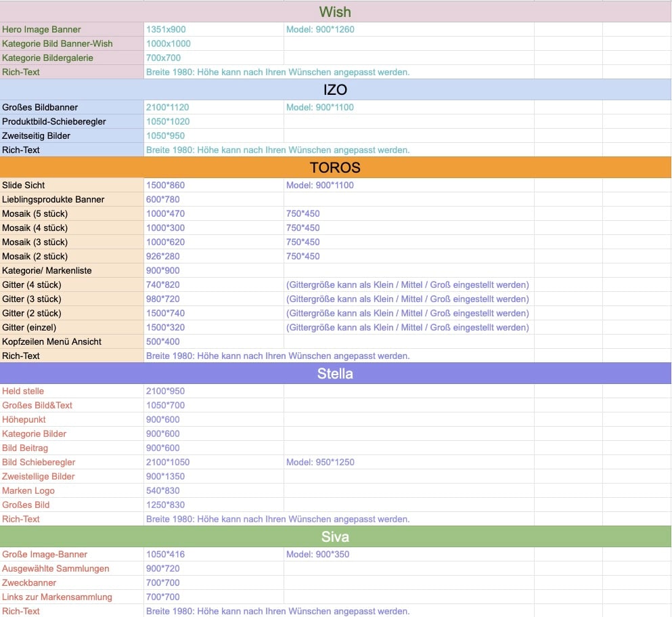Click the Marken Logo cell
The width and height of the screenshot is (672, 617).
(72, 490)
